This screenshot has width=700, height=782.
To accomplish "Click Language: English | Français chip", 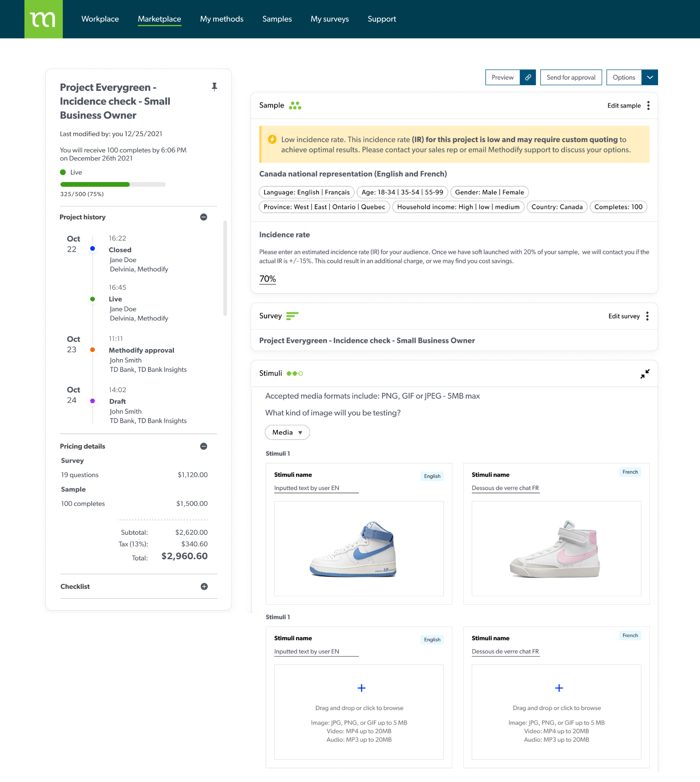I will [x=306, y=192].
